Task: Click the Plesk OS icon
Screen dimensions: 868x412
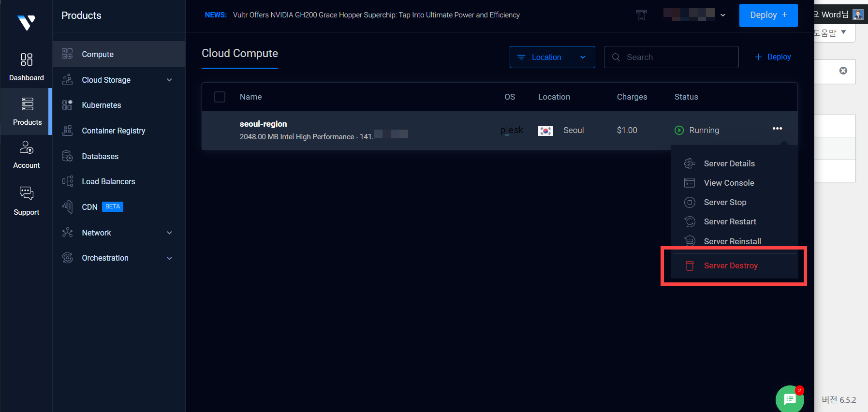Action: (512, 130)
